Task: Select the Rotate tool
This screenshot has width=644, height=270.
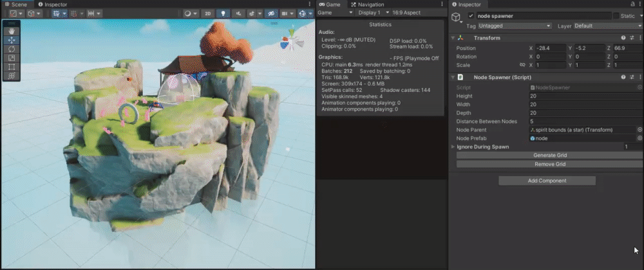Action: 12,49
